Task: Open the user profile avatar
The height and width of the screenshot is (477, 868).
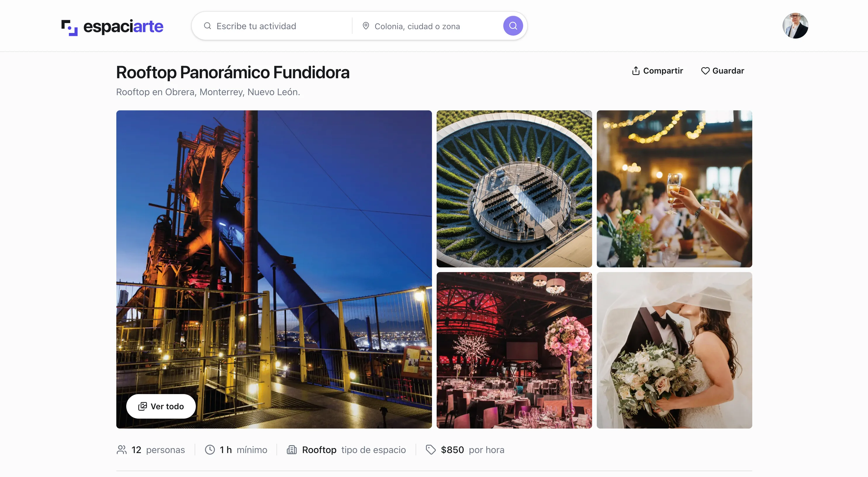Action: (795, 26)
